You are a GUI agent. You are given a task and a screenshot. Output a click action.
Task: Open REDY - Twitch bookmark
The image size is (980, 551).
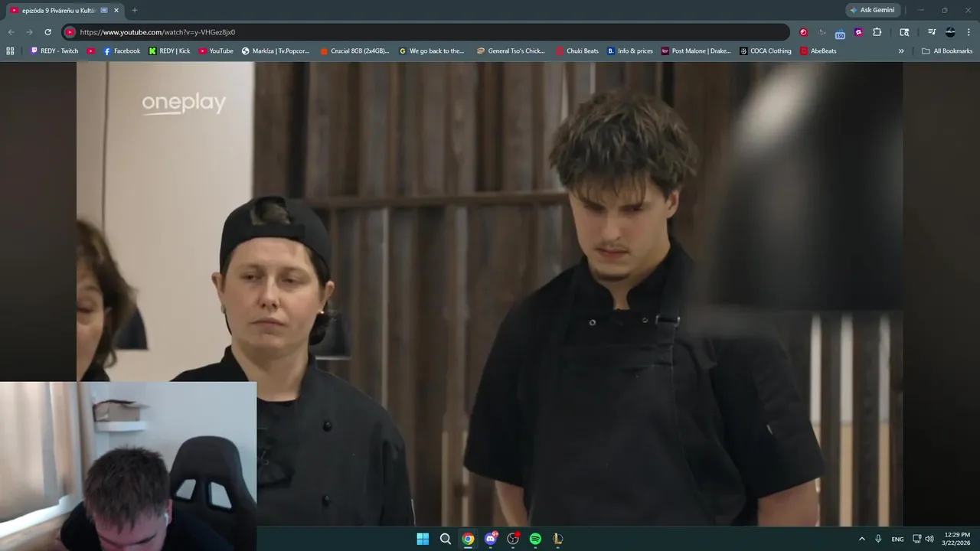tap(54, 51)
